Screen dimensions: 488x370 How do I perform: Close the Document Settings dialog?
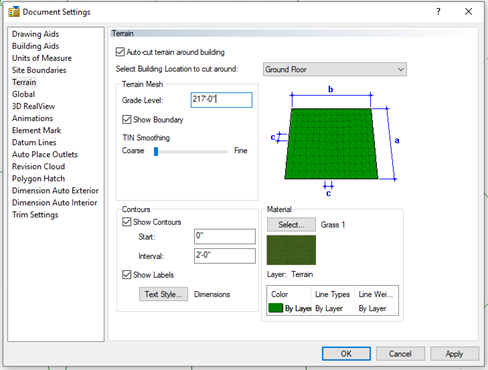[x=468, y=12]
